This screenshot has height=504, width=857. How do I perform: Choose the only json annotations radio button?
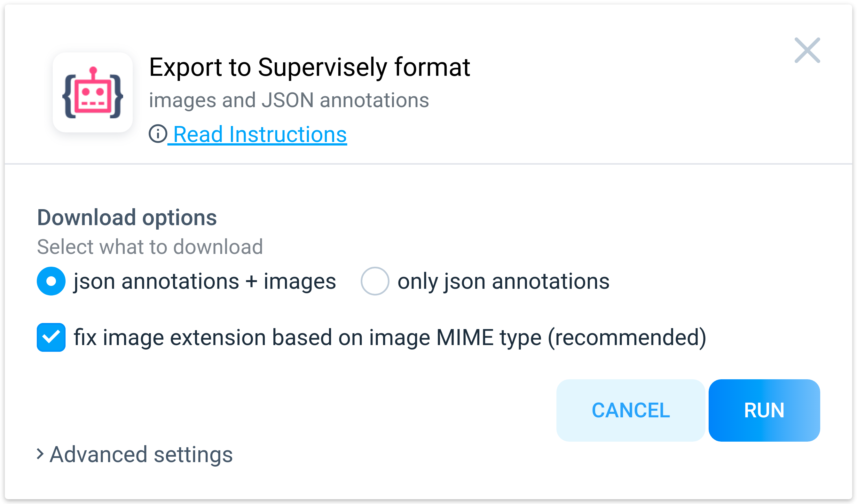tap(375, 281)
